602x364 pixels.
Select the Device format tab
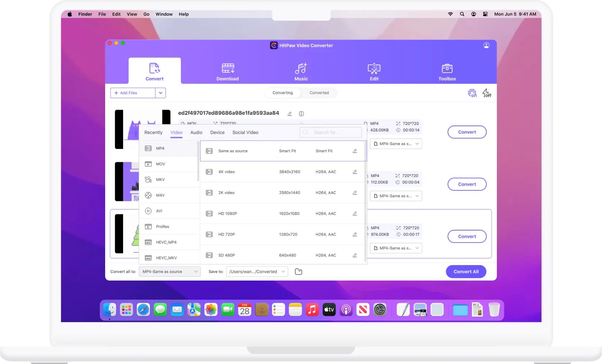[x=217, y=132]
